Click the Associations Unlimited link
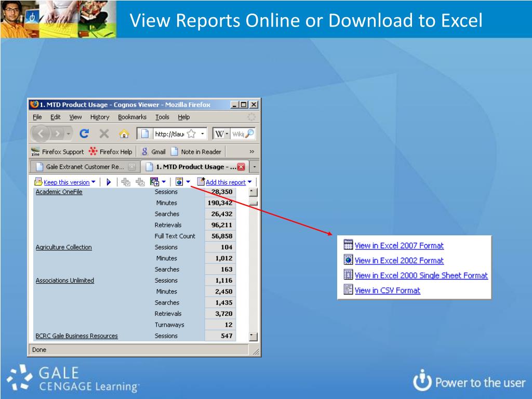This screenshot has width=532, height=399. 65,281
